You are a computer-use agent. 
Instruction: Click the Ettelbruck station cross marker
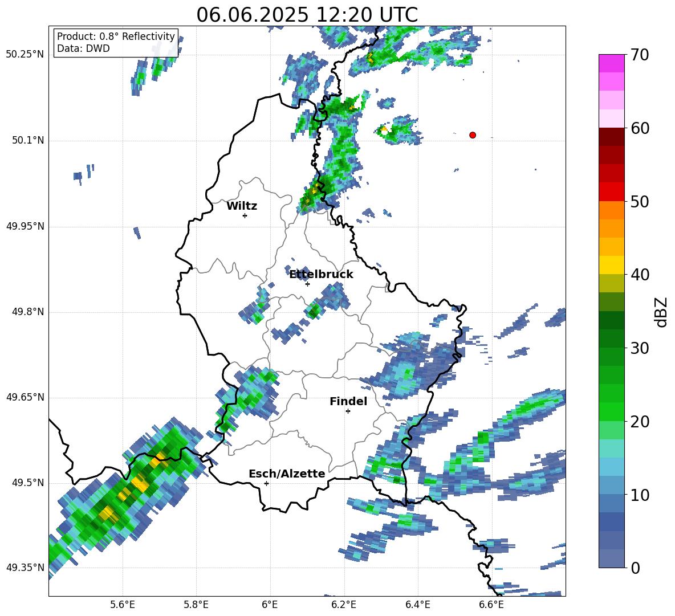pos(307,284)
